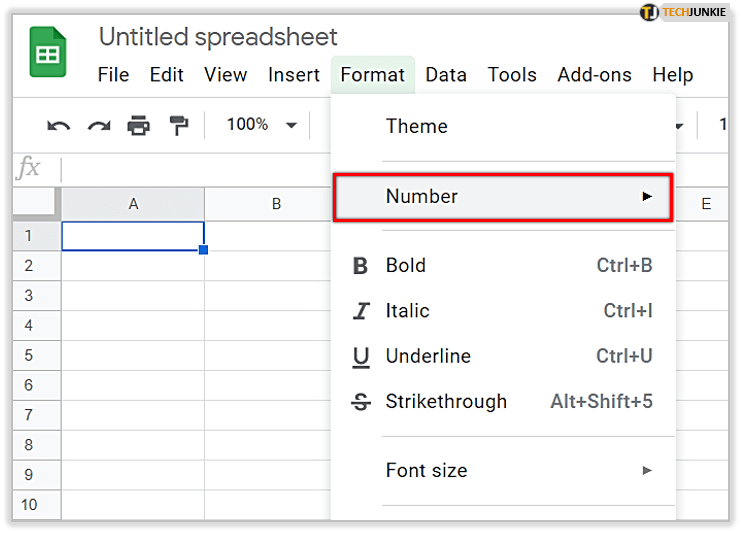Rename the Untitled spreadsheet title

tap(218, 38)
